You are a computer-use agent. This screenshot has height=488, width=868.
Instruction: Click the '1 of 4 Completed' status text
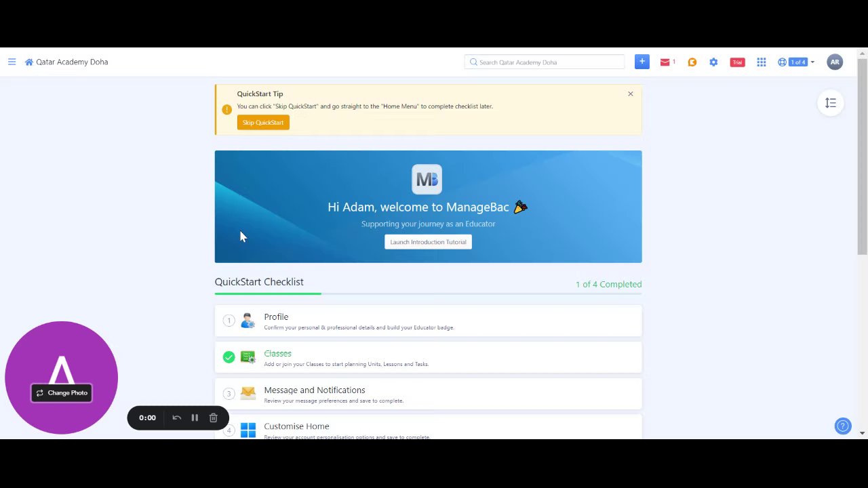[608, 284]
